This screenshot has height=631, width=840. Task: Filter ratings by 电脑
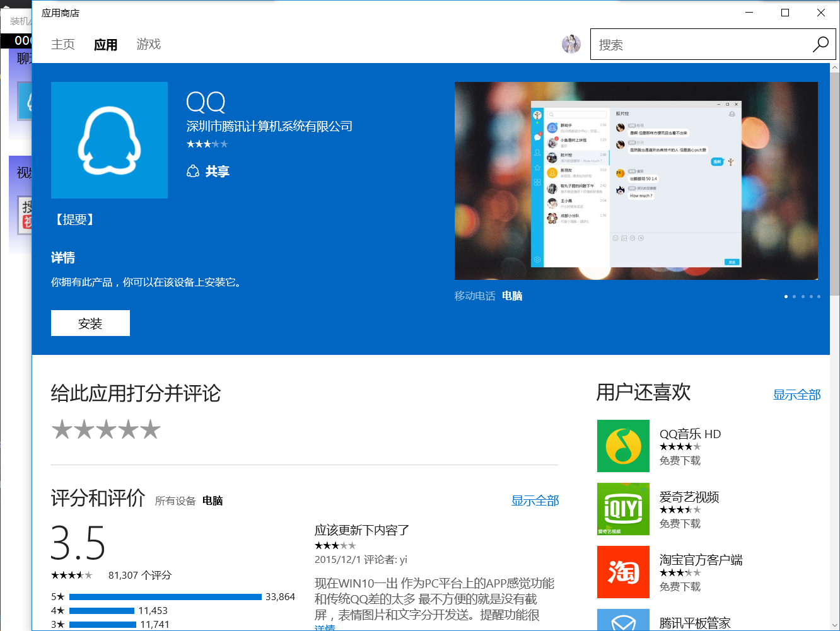point(213,501)
